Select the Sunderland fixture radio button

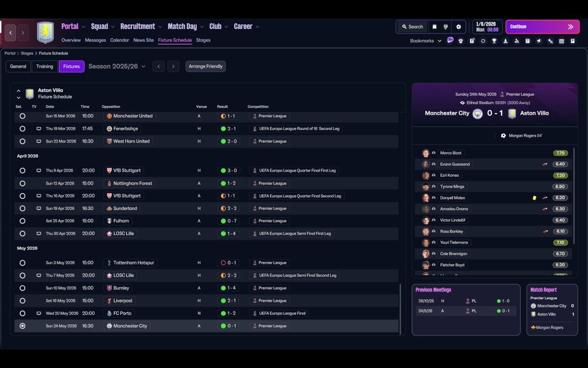coord(23,208)
